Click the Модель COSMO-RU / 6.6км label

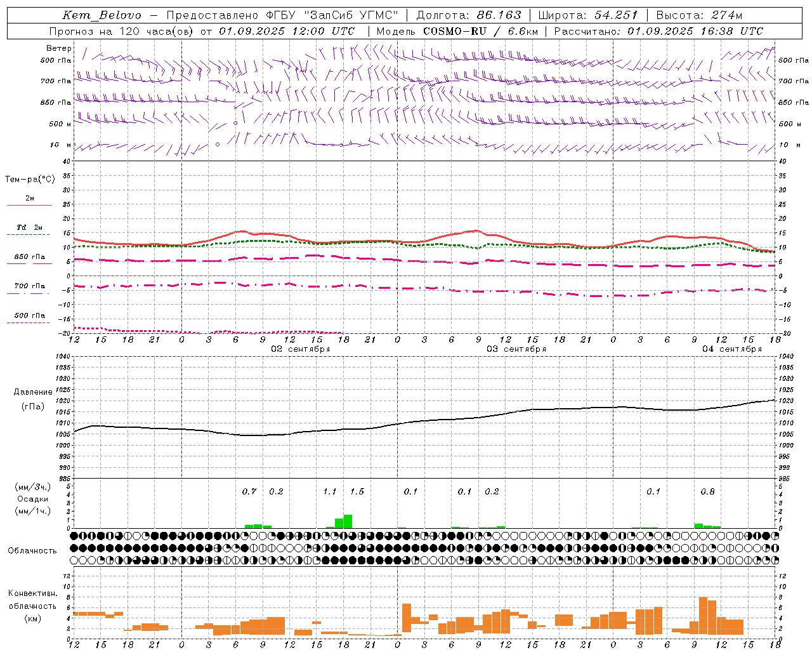(457, 31)
